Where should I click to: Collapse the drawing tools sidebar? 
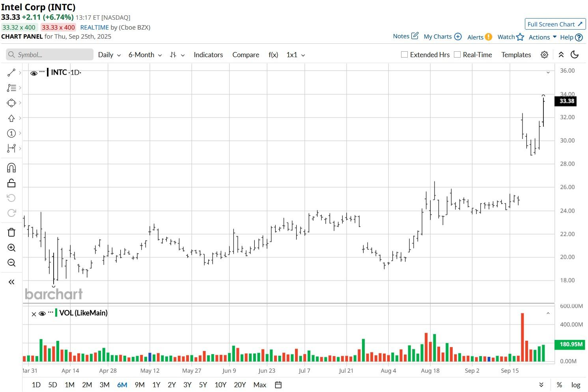tap(11, 282)
